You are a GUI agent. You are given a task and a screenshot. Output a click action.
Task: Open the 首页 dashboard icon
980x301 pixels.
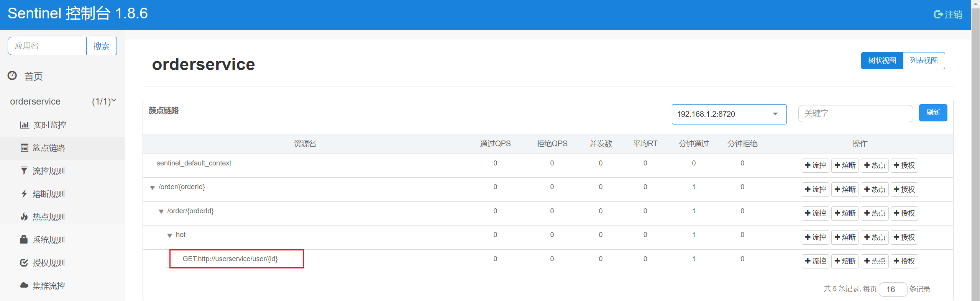click(12, 75)
